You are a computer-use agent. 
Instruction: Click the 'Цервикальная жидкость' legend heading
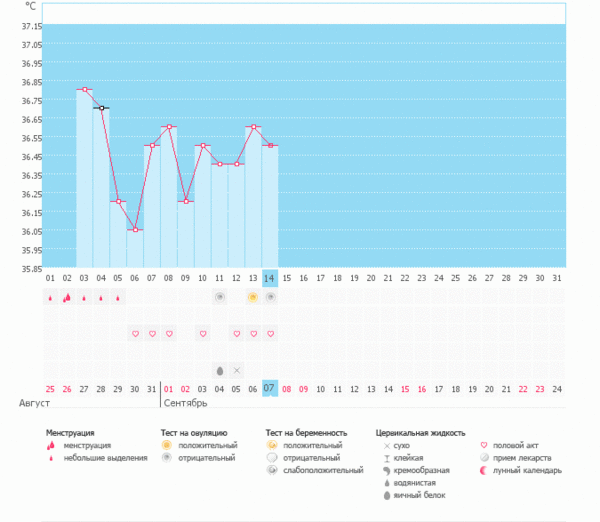pyautogui.click(x=420, y=432)
